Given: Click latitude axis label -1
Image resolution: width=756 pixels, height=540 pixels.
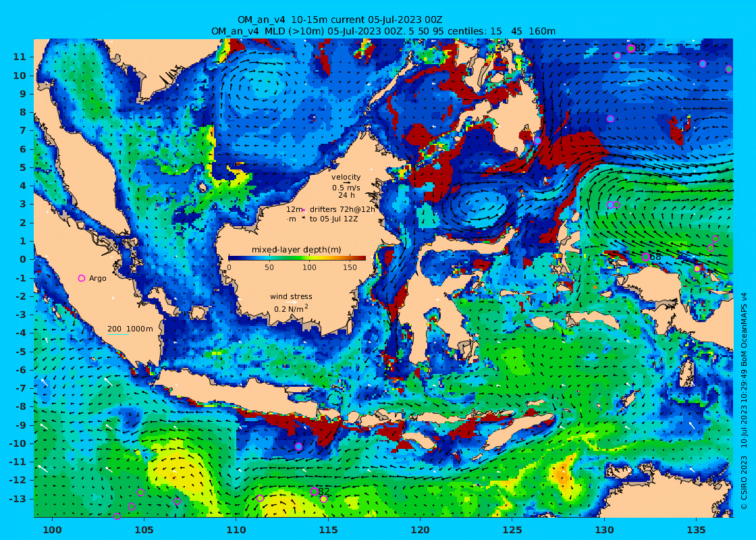Looking at the screenshot, I should 20,277.
